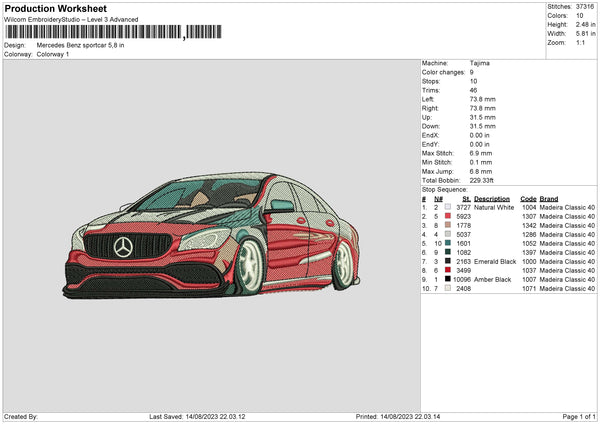Click the Up value 31.5 mm
Viewport: 600px width, 424px height.
(483, 117)
